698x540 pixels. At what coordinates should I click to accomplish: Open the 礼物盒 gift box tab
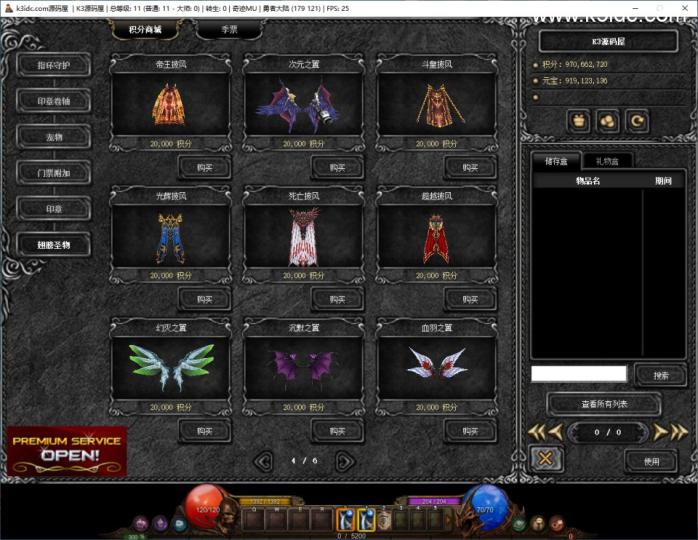pyautogui.click(x=607, y=161)
